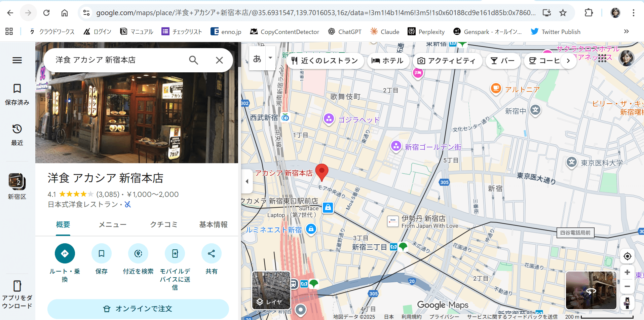Click Send to mobile device icon
644x320 pixels.
pos(175,253)
